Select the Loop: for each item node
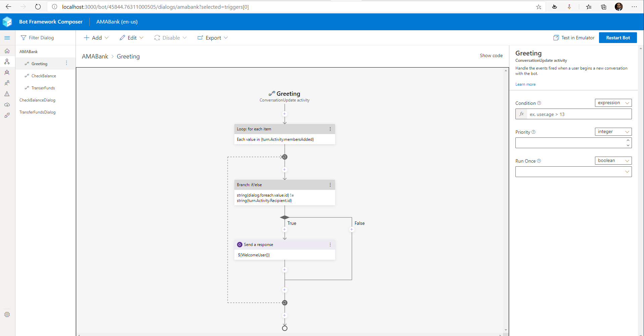This screenshot has height=336, width=644. coord(284,134)
